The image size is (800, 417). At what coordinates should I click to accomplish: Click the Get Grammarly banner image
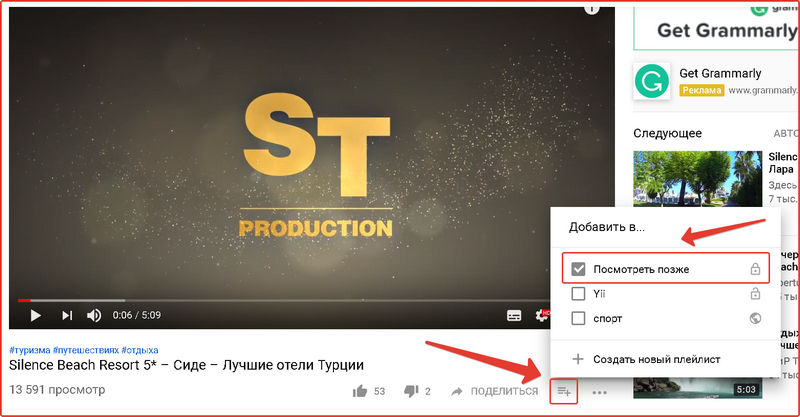pos(716,27)
